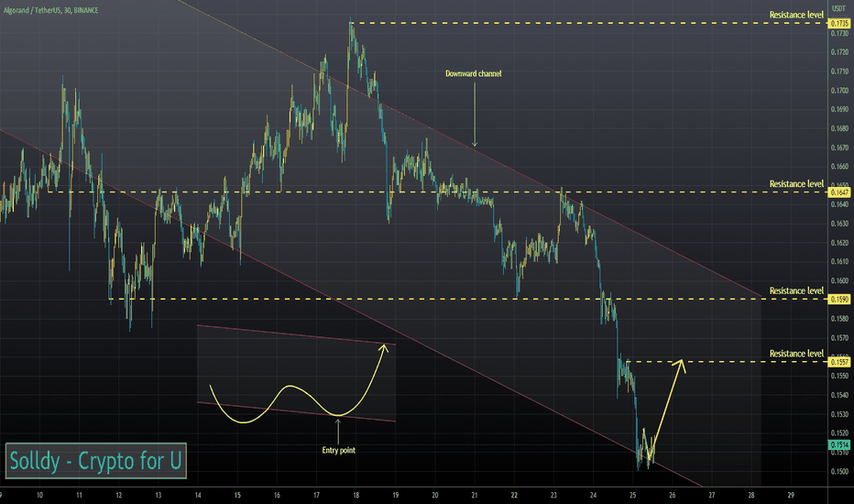Click date 21 on time axis
The height and width of the screenshot is (504, 854).
coord(475,495)
